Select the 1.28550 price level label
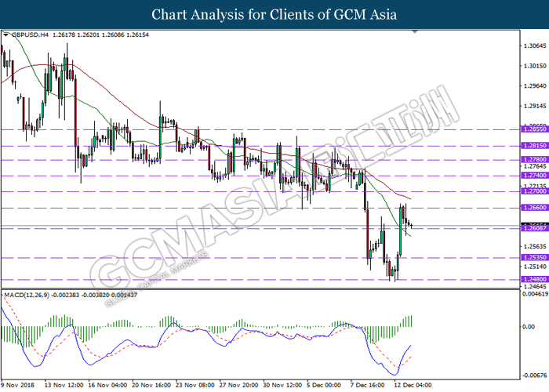549x392 pixels. point(534,129)
